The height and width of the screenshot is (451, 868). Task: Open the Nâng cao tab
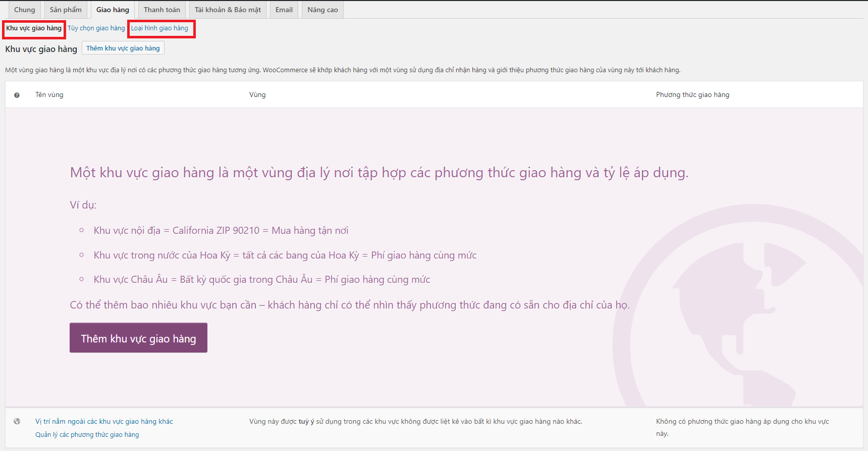[x=322, y=10]
